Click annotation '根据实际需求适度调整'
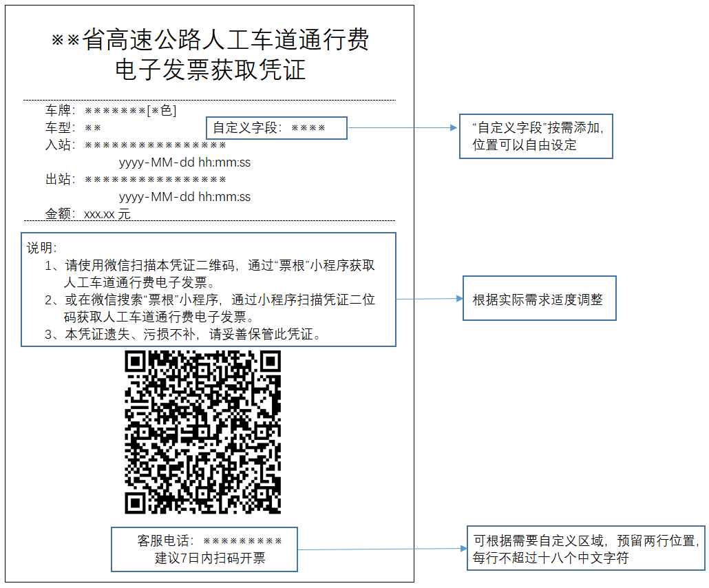The image size is (709, 588). pos(538,300)
